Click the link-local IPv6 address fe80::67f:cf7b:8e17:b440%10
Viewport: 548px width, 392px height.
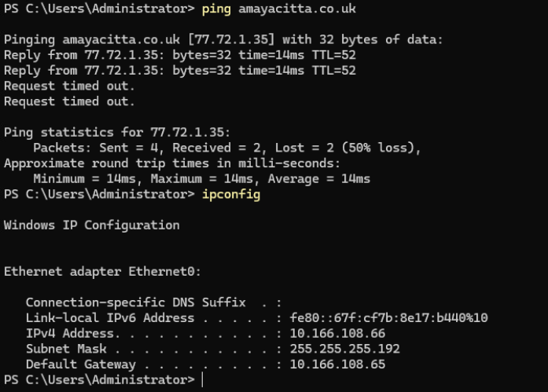[x=389, y=318]
